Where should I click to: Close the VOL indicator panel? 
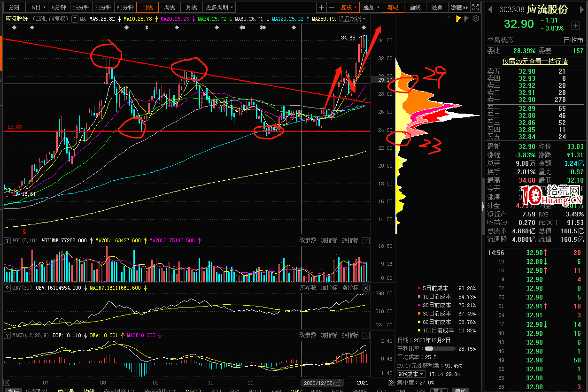(366, 240)
